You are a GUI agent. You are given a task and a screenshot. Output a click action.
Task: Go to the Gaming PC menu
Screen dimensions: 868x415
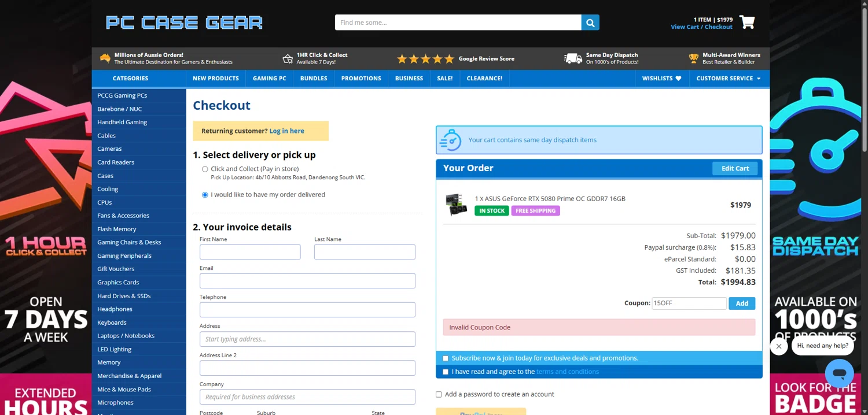270,79
